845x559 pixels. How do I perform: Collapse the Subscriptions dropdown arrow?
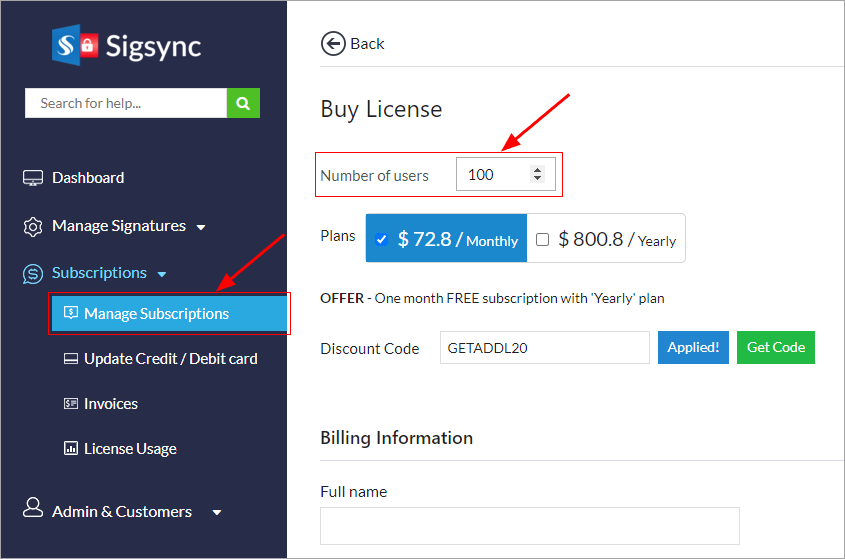pyautogui.click(x=162, y=274)
